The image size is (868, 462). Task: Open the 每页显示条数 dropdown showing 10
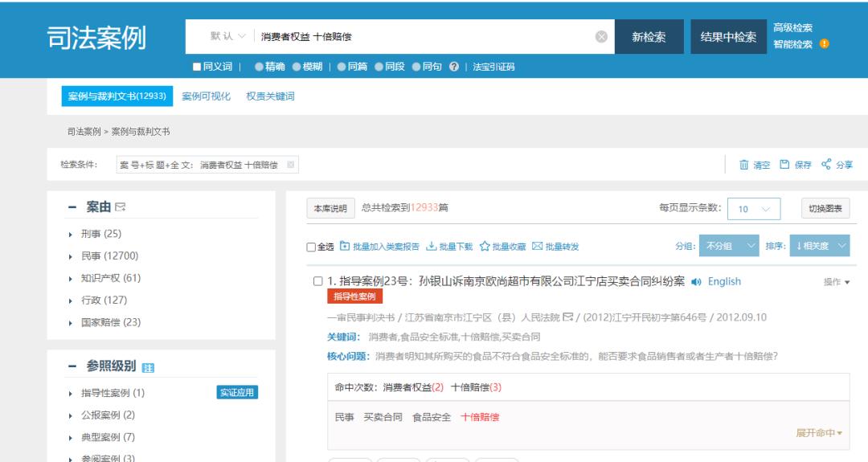pos(754,209)
